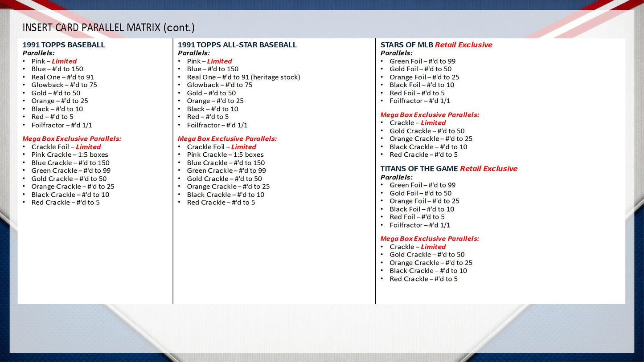Click "Retail Exclusive" beside Stars of MLB

pos(464,45)
